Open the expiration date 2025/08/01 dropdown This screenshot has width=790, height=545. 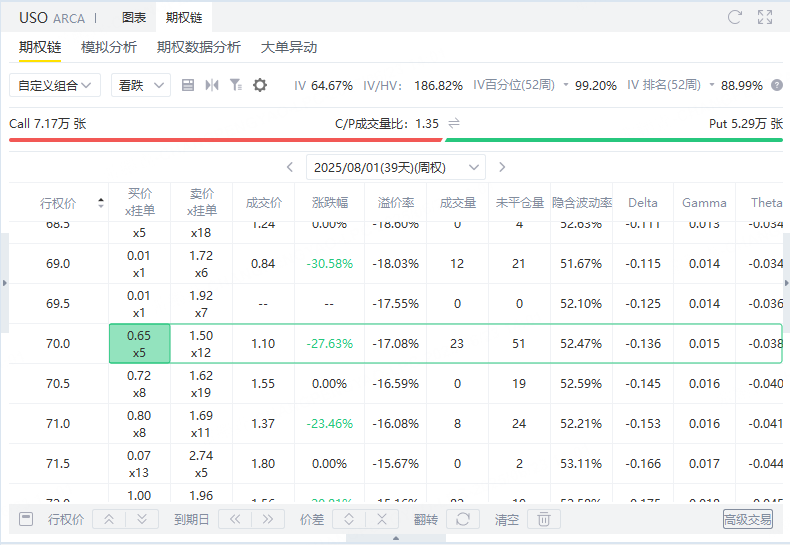(x=396, y=167)
